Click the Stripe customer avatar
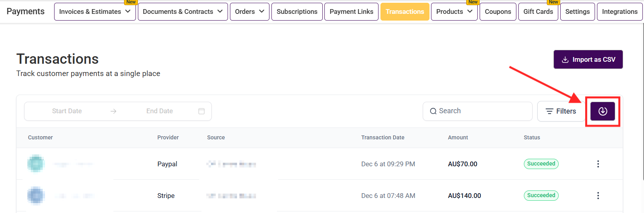This screenshot has width=644, height=213. 36,196
